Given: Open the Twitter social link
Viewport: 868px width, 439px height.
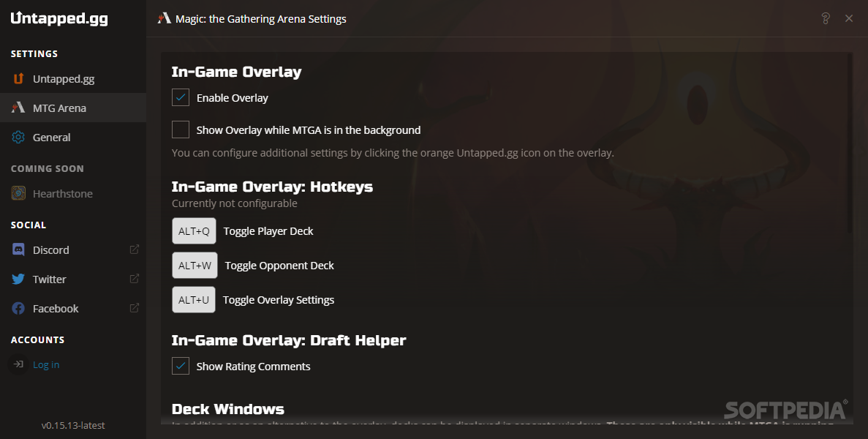Looking at the screenshot, I should pos(73,279).
